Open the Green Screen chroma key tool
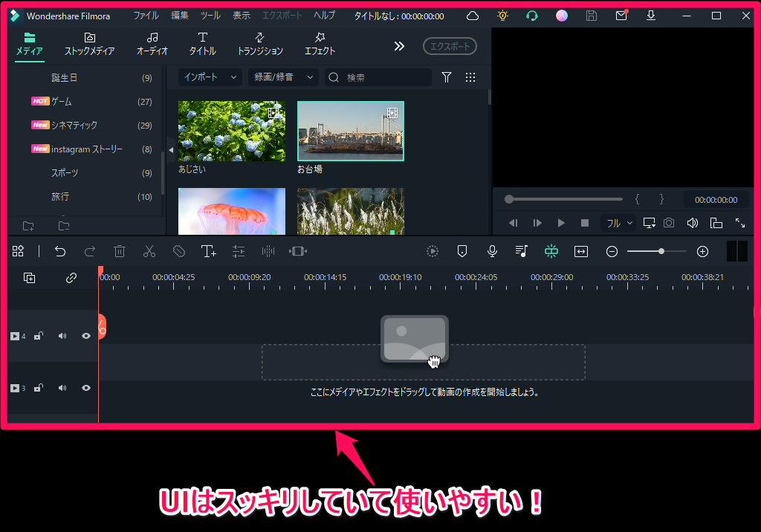Image resolution: width=761 pixels, height=532 pixels. 551,251
